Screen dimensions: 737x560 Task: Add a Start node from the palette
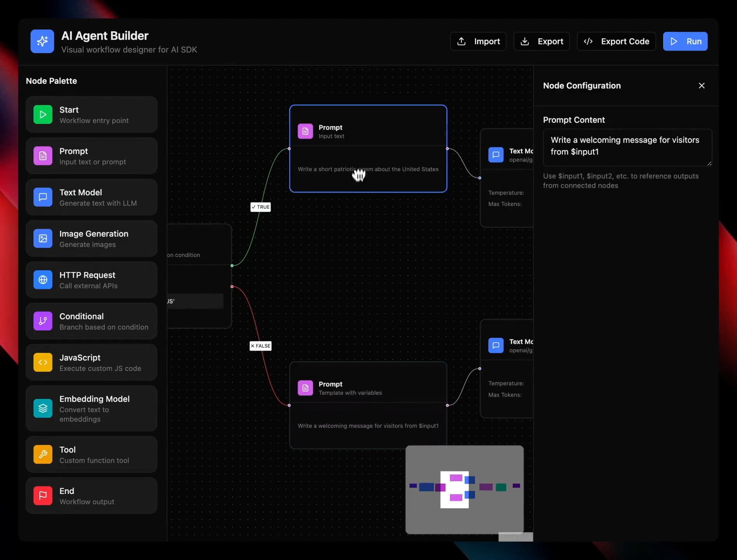91,115
